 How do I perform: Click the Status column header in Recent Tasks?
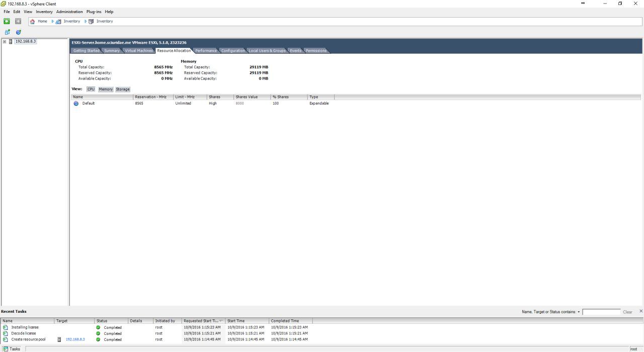click(x=111, y=321)
